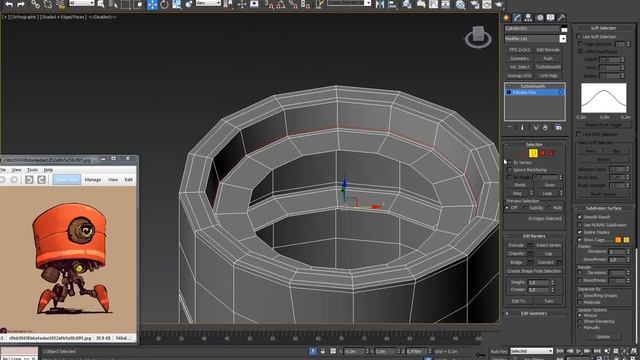This screenshot has width=640, height=360.
Task: Select TurboSmooth in modifier stack
Action: pyautogui.click(x=533, y=86)
